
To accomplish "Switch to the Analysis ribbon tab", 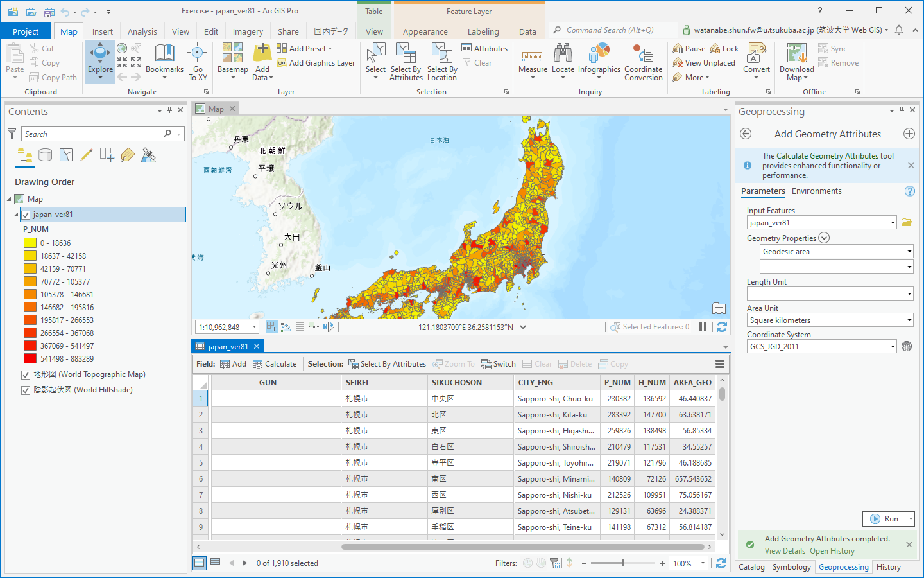I will (142, 31).
